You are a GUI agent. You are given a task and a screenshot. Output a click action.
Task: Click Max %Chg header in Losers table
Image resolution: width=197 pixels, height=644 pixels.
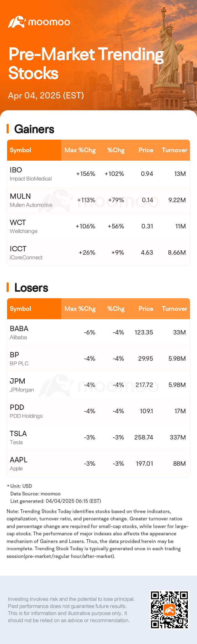pos(80,309)
